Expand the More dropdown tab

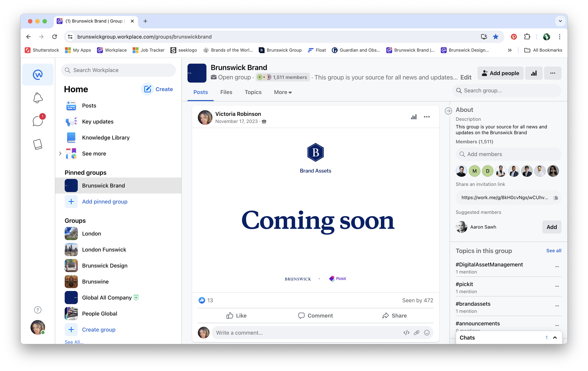283,92
